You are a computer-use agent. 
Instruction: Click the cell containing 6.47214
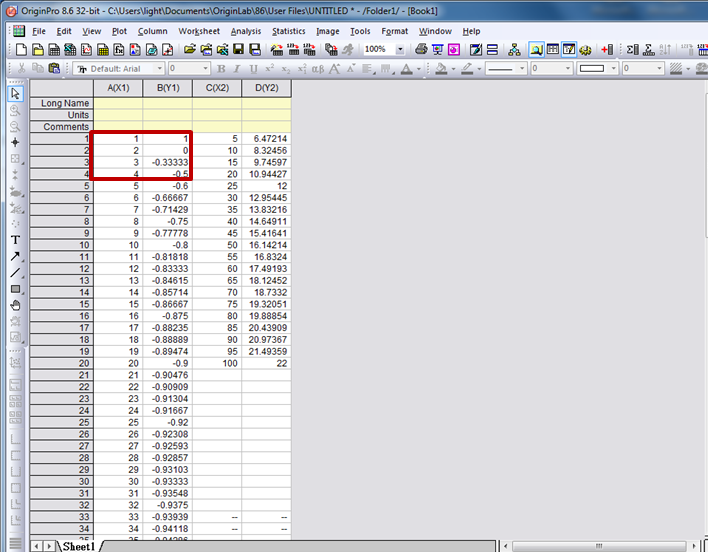pyautogui.click(x=266, y=139)
